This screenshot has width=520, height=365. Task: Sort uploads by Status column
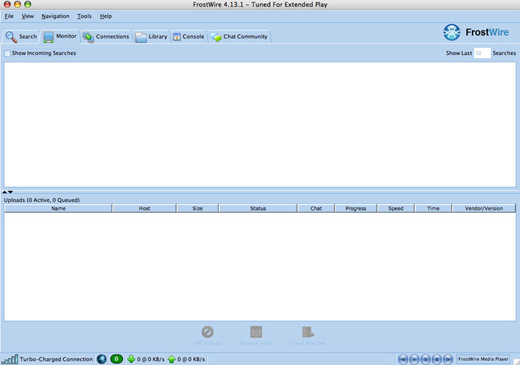(x=258, y=208)
